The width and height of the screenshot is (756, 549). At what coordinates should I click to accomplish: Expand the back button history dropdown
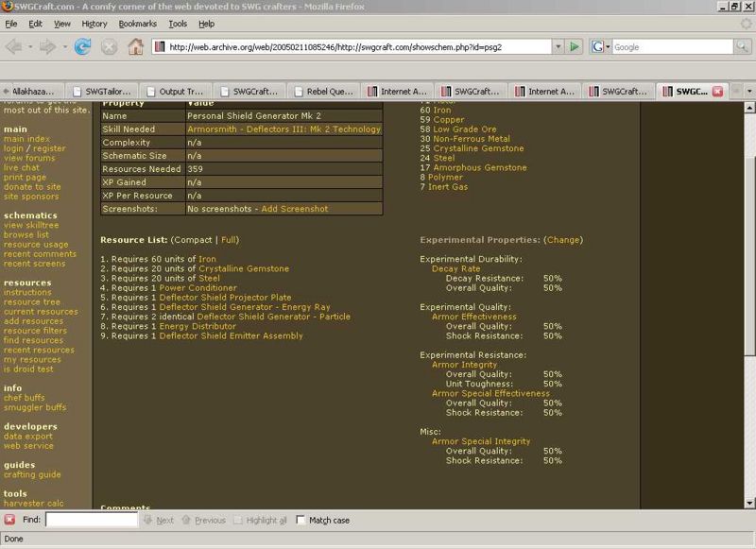coord(31,45)
